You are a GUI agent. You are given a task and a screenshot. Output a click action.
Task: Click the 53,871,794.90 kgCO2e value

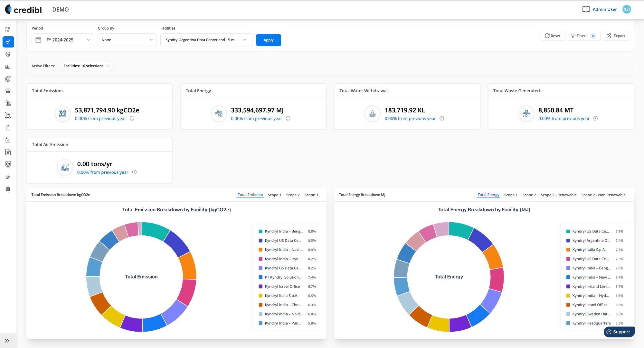coord(107,110)
